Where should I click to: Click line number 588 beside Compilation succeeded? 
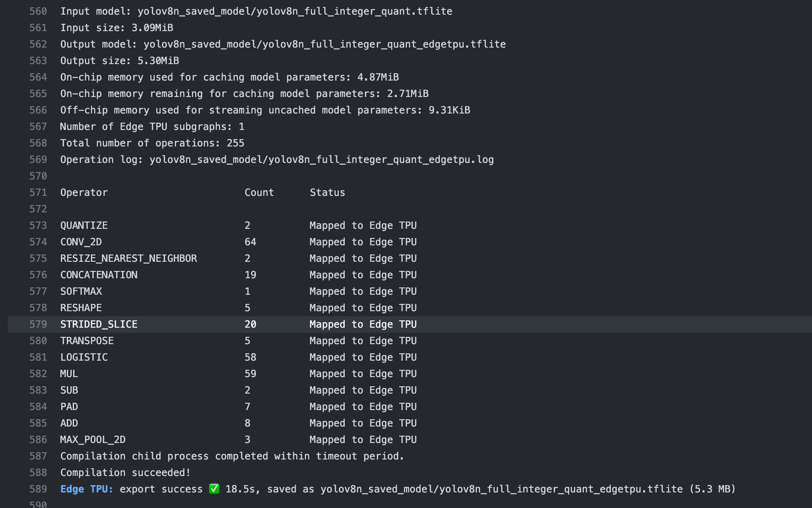coord(38,472)
